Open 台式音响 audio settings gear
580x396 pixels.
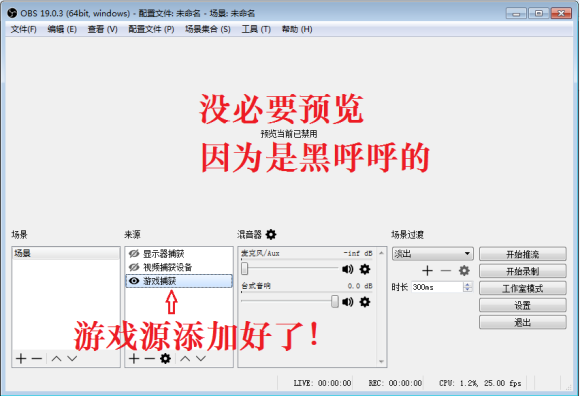pos(365,302)
